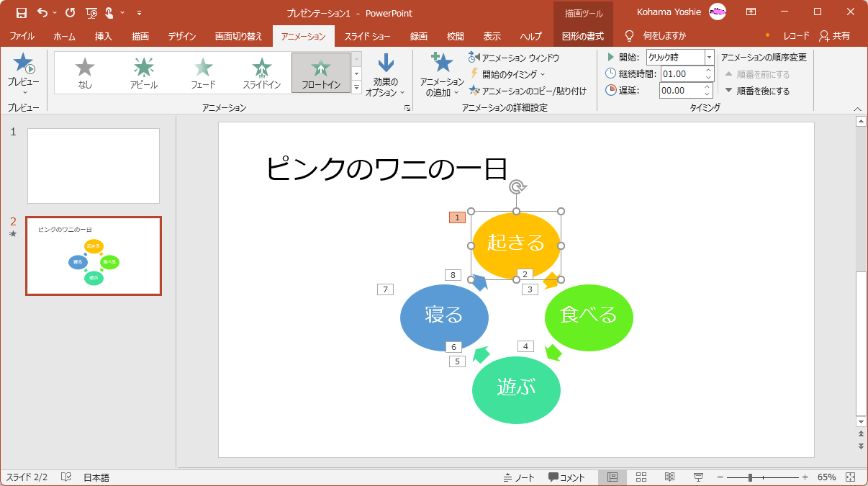Screen dimensions: 868x486
Task: Click spell check icon in status bar
Action: (65, 477)
